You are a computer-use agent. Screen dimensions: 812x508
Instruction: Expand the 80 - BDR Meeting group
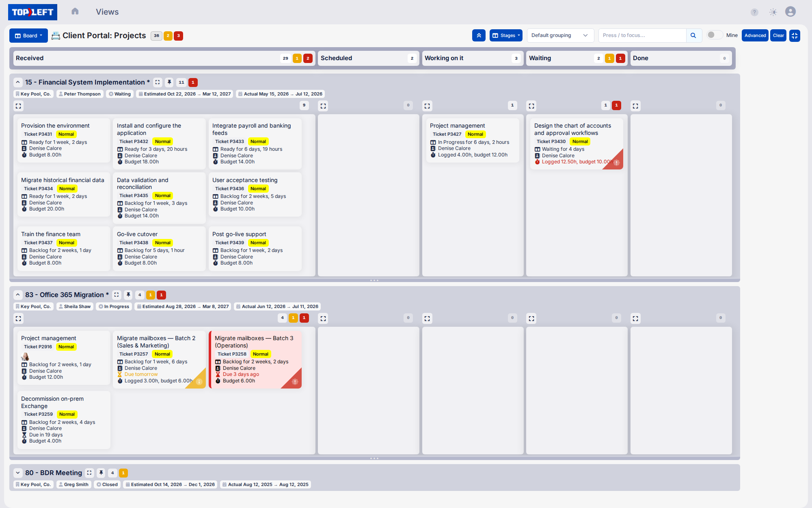pos(18,473)
